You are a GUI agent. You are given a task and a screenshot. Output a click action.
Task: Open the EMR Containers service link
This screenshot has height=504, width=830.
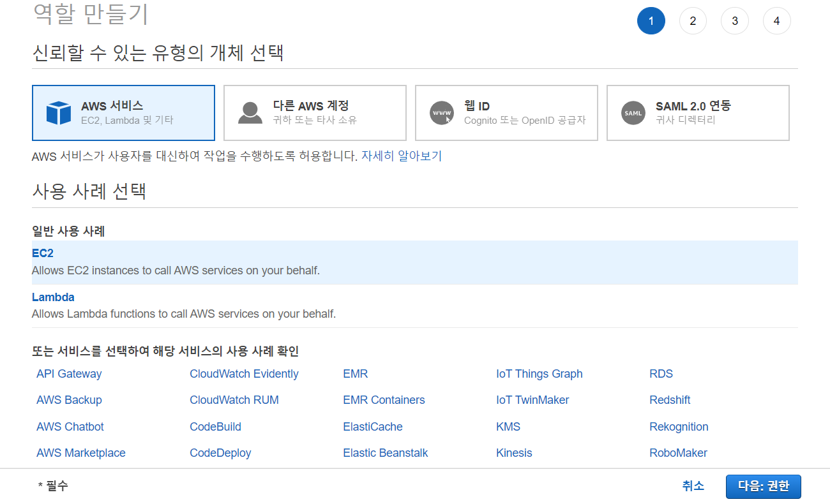coord(384,400)
